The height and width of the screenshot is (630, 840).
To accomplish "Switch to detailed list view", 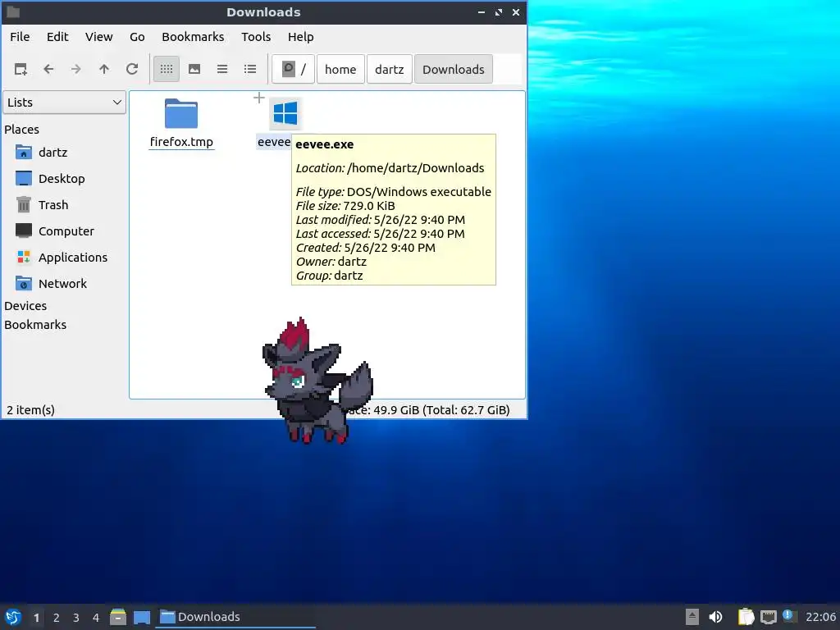I will click(x=250, y=69).
